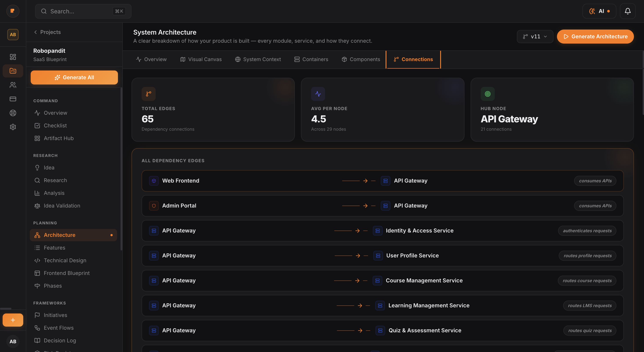Click the Generate All button

pyautogui.click(x=74, y=77)
